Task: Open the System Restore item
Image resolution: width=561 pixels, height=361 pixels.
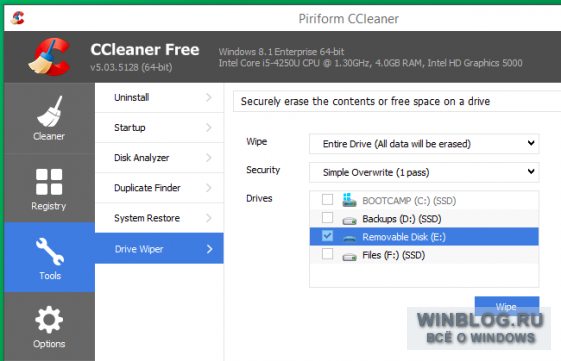Action: point(159,218)
